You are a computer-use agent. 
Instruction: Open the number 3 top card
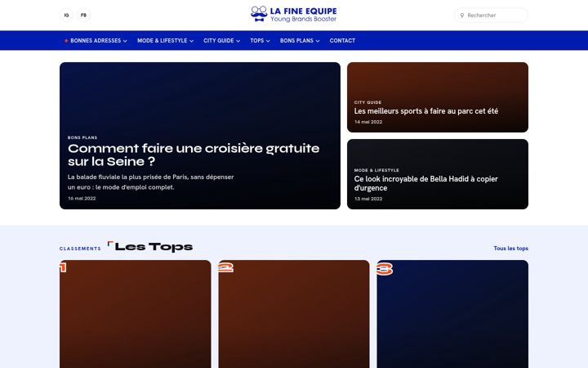(x=452, y=314)
